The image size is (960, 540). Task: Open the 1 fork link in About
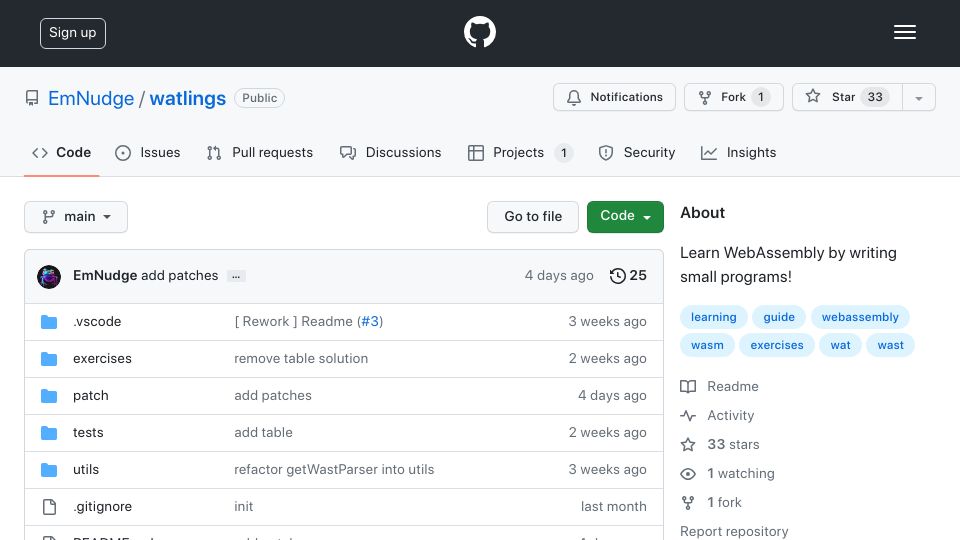click(711, 503)
